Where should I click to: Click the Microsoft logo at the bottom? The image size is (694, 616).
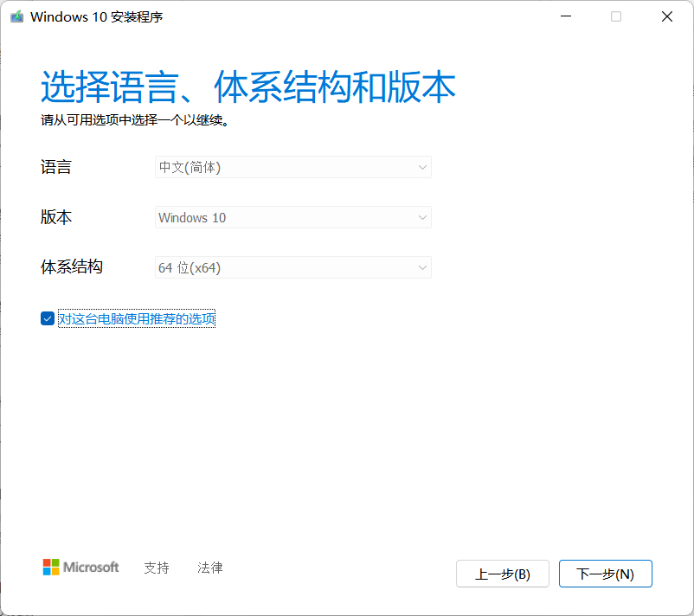[x=80, y=568]
